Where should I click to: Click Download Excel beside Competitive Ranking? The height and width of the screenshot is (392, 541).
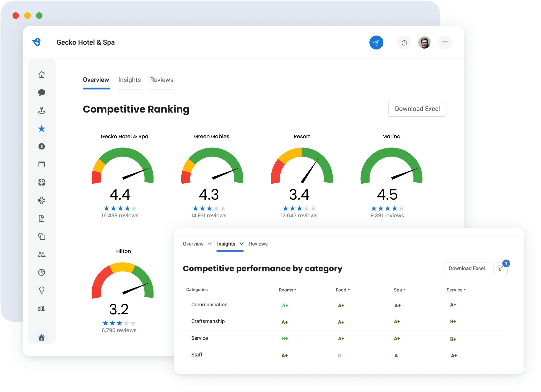click(x=417, y=109)
